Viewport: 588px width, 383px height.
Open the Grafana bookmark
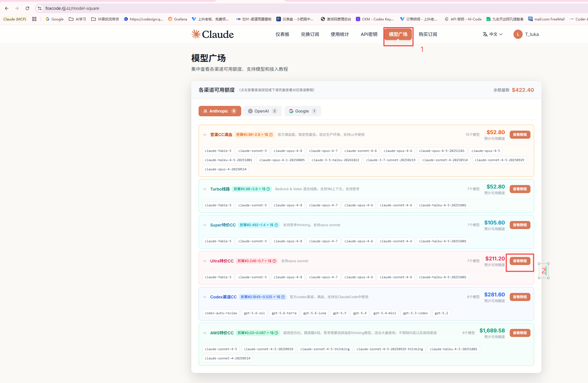point(178,19)
